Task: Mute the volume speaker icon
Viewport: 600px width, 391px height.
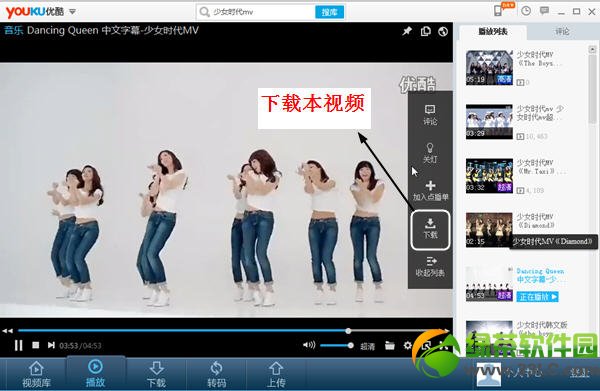Action: tap(309, 345)
